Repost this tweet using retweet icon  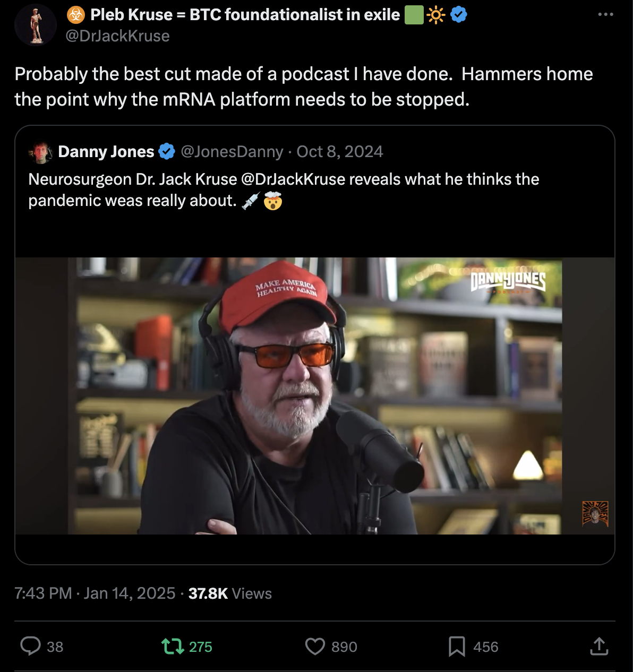point(172,646)
